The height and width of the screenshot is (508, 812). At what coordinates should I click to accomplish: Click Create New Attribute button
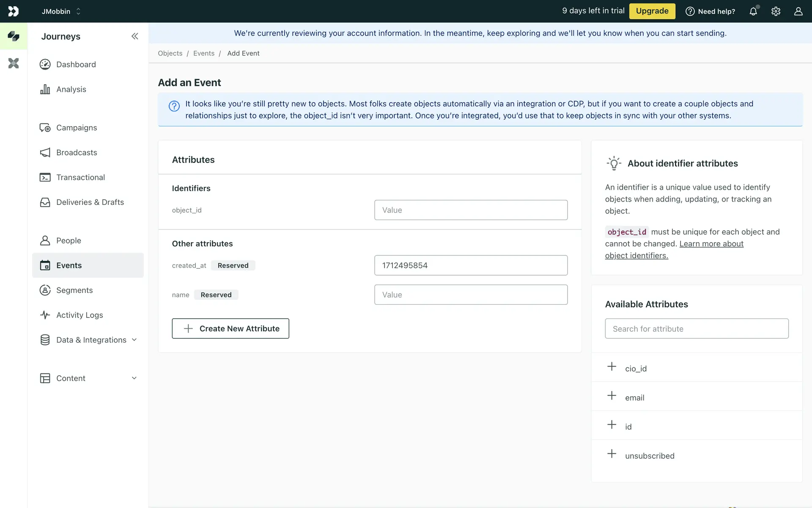[x=230, y=329]
